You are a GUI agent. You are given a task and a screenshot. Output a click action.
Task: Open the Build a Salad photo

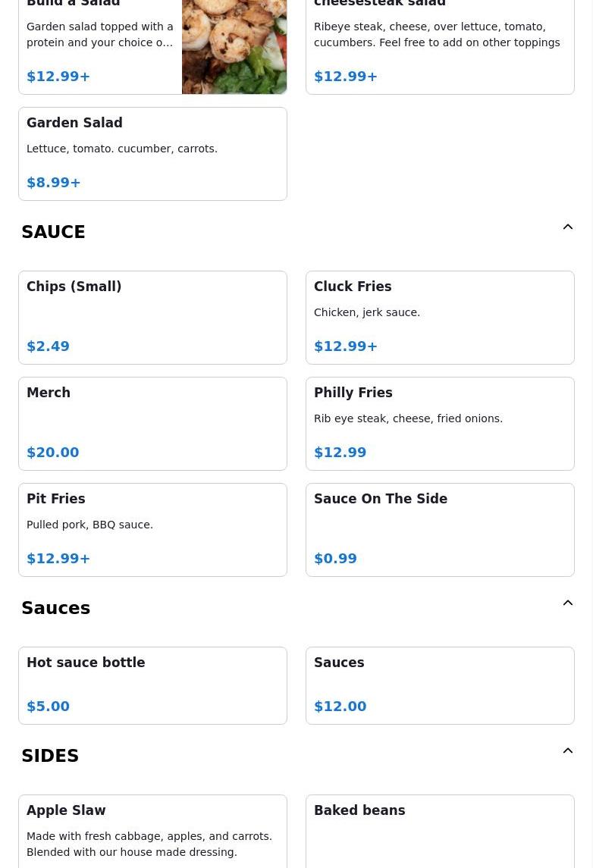point(234,47)
